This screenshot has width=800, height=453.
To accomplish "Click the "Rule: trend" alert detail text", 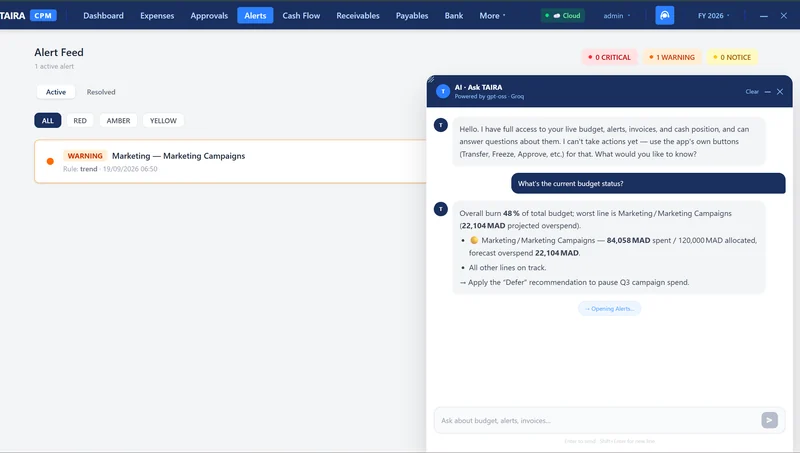I will coord(80,169).
